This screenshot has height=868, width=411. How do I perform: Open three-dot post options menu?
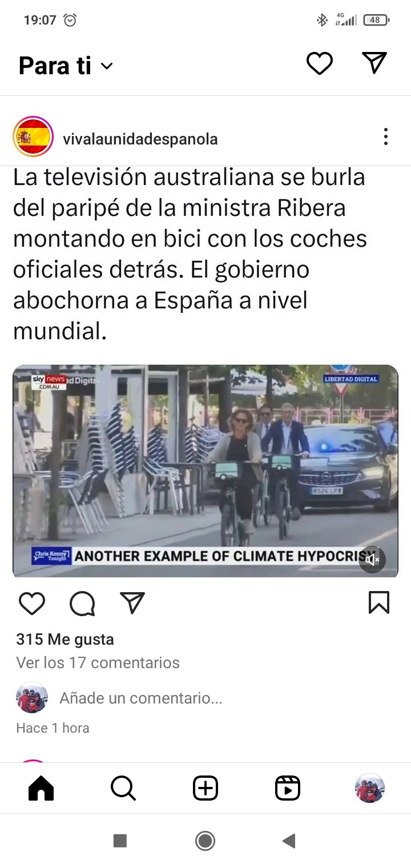click(x=386, y=136)
